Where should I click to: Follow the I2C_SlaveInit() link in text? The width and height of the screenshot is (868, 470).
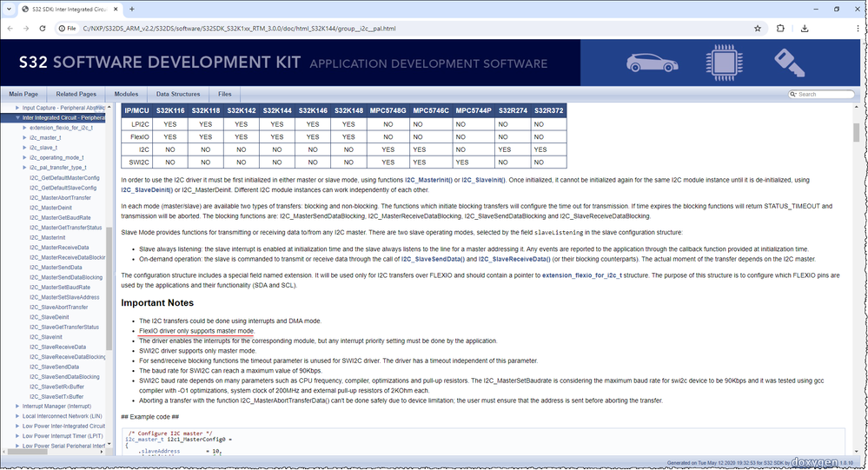tap(484, 181)
